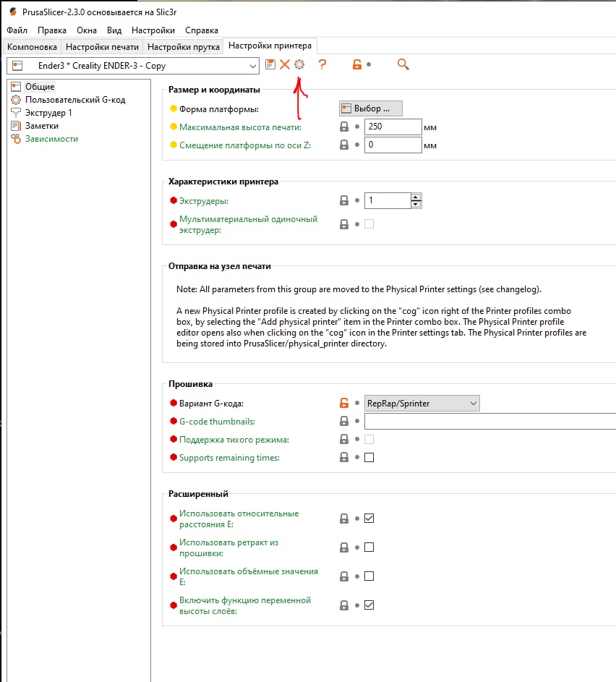Enable Использовать объёмные значения E checkbox
616x682 pixels.
pos(369,576)
